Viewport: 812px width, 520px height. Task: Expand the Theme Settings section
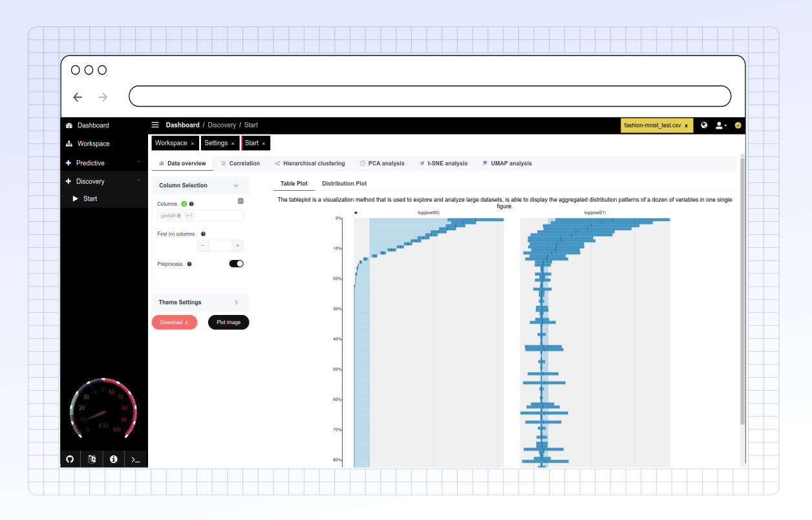236,303
